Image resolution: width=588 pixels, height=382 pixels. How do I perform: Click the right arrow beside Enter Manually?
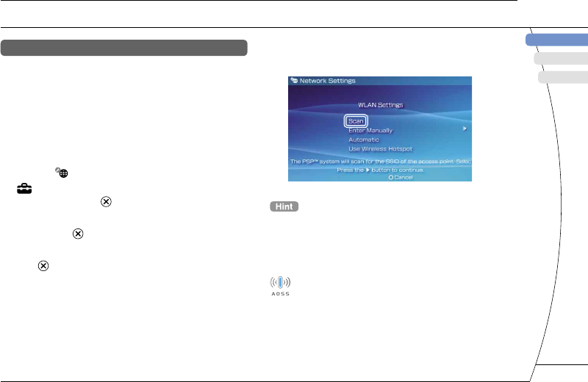click(x=465, y=129)
